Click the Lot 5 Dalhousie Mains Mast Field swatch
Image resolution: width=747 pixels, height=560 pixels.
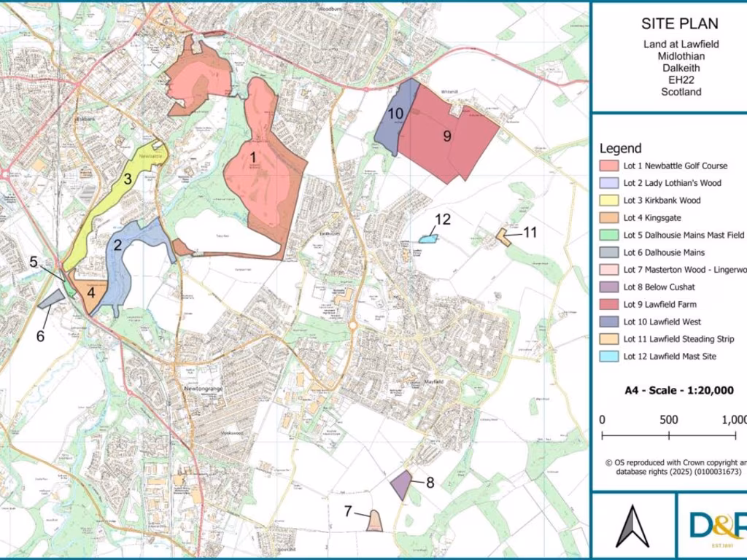pos(608,236)
